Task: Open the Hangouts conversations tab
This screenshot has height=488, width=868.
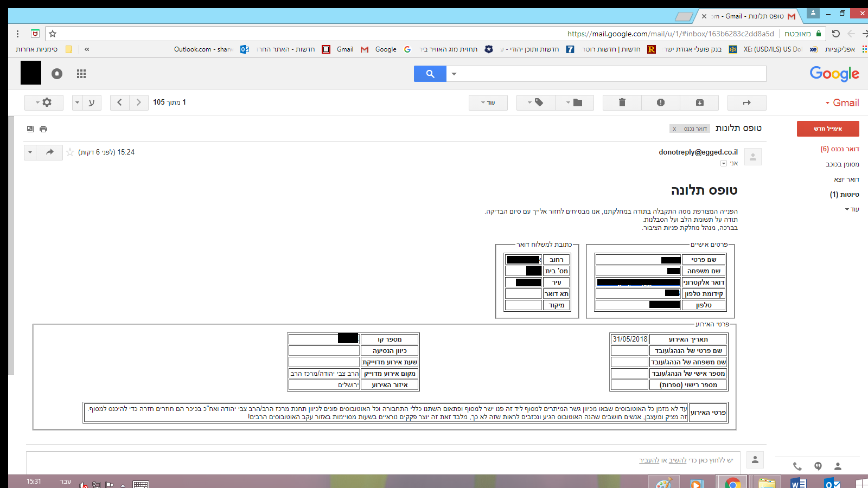Action: pyautogui.click(x=818, y=466)
